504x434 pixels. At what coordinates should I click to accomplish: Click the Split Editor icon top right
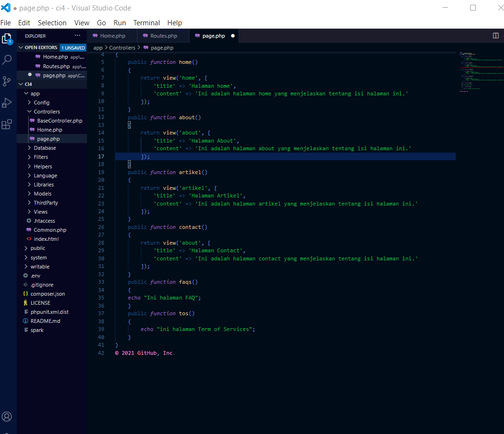pyautogui.click(x=495, y=35)
